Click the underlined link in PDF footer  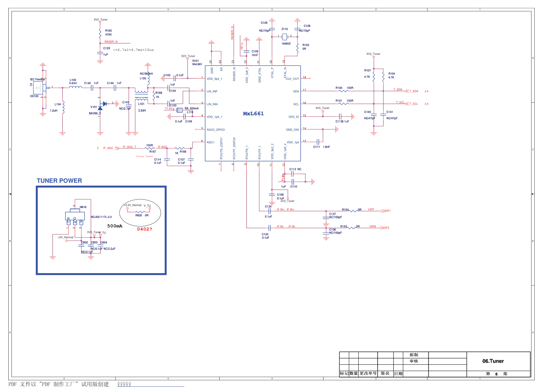click(x=124, y=384)
